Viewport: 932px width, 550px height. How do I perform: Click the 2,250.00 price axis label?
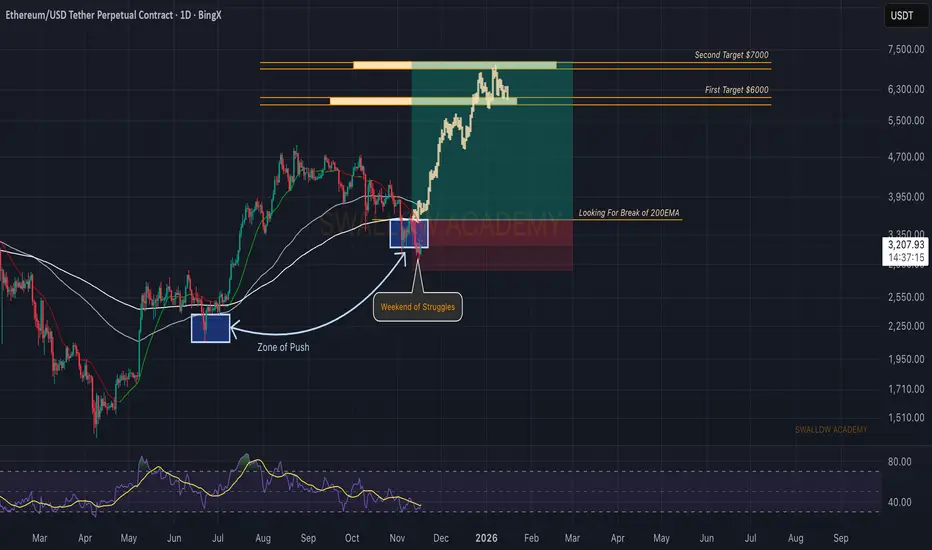coord(906,326)
